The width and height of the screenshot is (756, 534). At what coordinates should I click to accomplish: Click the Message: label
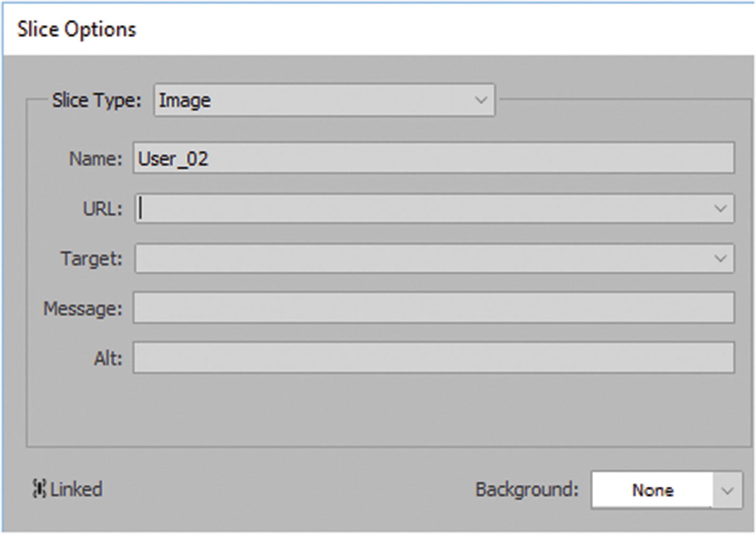82,308
